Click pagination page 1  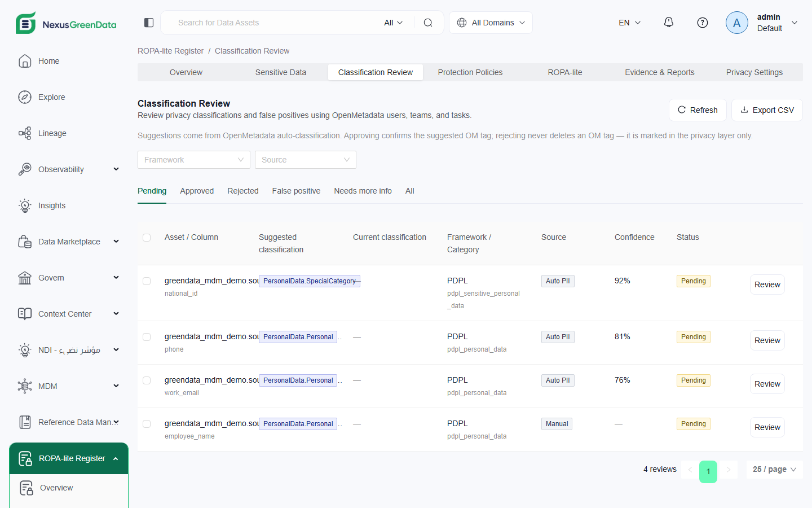click(708, 471)
